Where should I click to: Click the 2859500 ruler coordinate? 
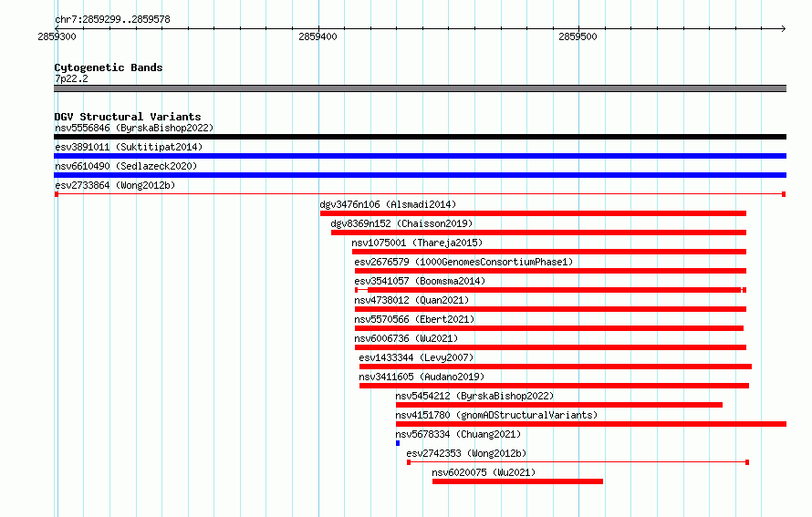tap(578, 36)
